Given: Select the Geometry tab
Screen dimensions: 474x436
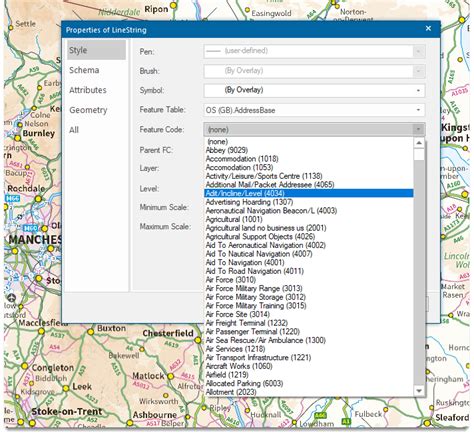Looking at the screenshot, I should click(x=88, y=110).
